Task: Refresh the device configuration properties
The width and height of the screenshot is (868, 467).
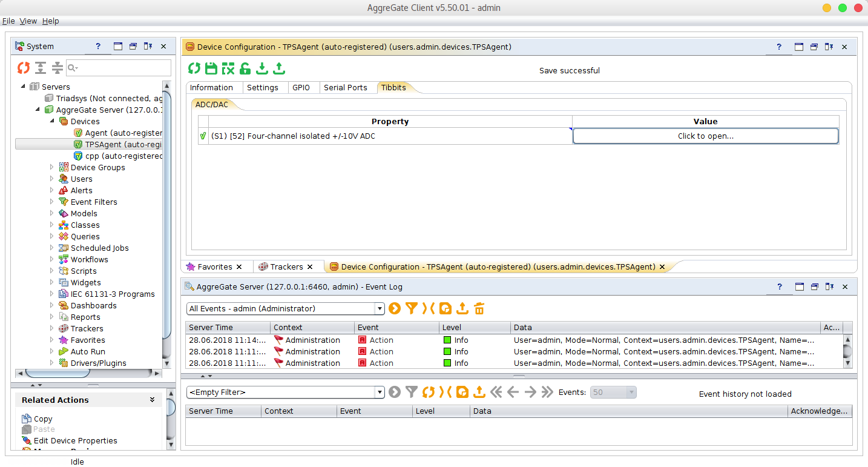Action: point(194,68)
